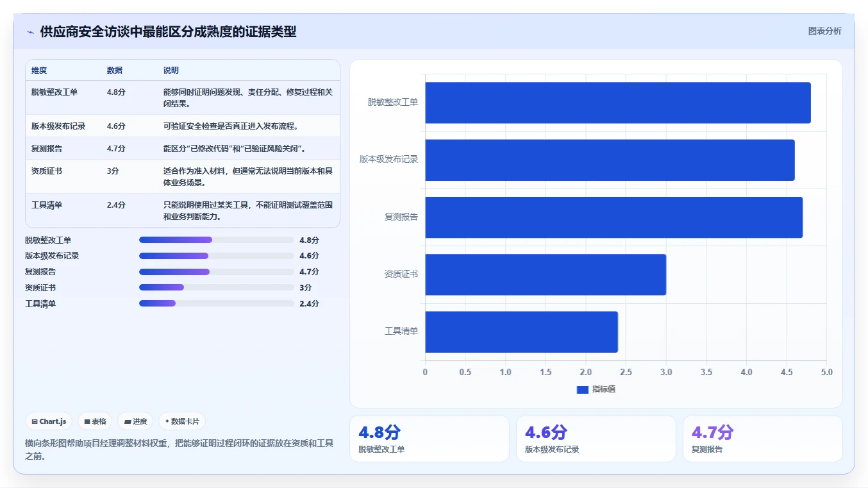
Task: Toggle the 指标值 legend swatch
Action: pyautogui.click(x=582, y=389)
